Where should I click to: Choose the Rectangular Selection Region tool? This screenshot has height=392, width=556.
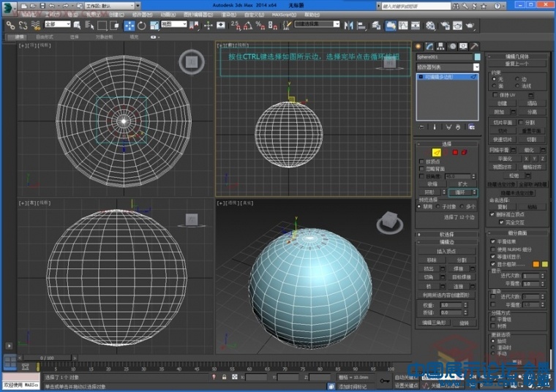point(102,26)
